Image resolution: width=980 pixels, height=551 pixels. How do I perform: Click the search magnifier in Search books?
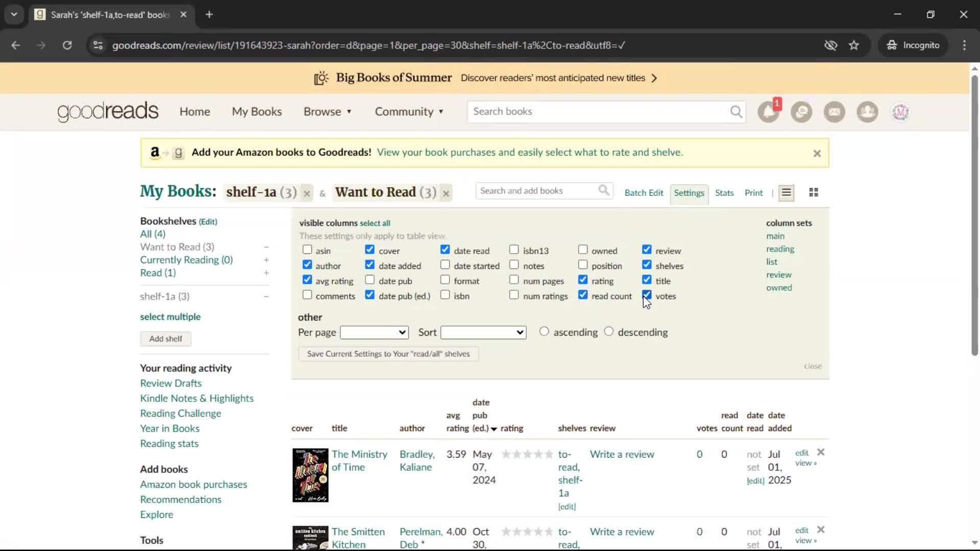pos(736,112)
